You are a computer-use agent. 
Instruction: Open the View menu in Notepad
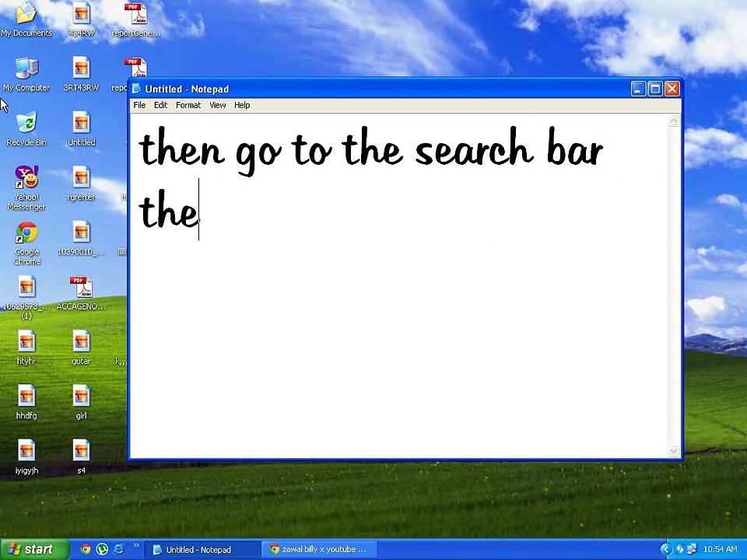click(x=218, y=105)
